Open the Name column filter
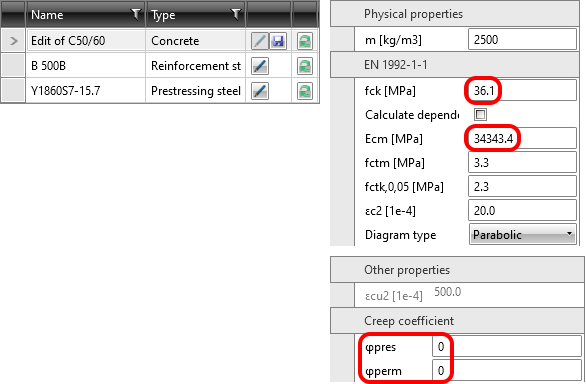Screen dimensions: 586x384 pyautogui.click(x=136, y=15)
